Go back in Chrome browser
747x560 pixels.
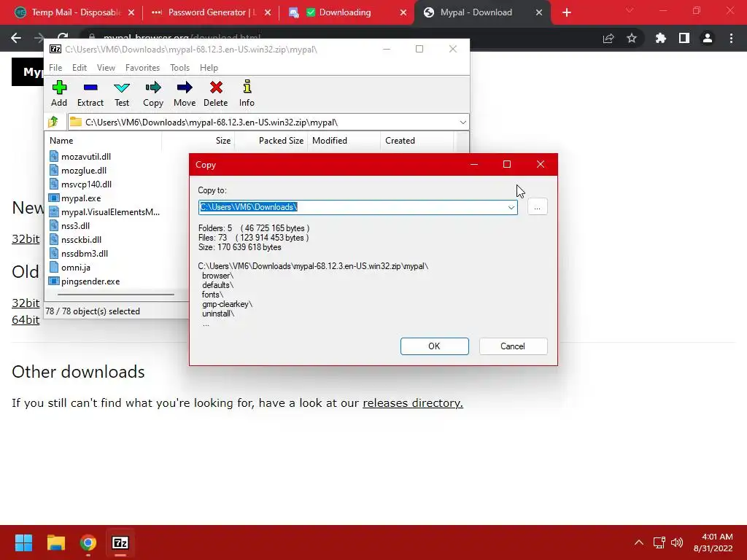click(x=16, y=38)
